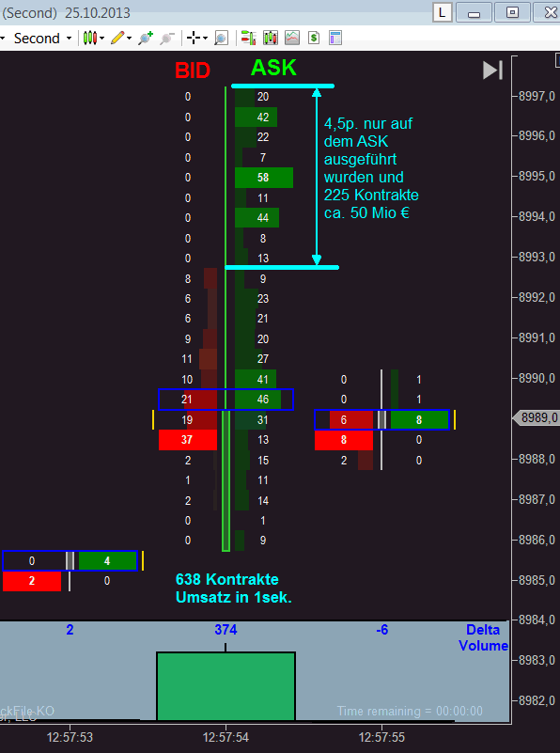Open the line chart indicators icon
The width and height of the screenshot is (560, 753).
(292, 38)
